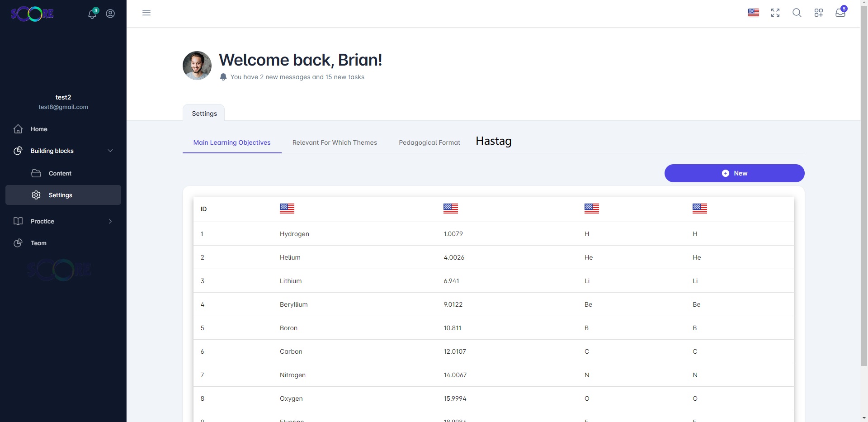Open the search magnifier icon
868x422 pixels.
(797, 13)
